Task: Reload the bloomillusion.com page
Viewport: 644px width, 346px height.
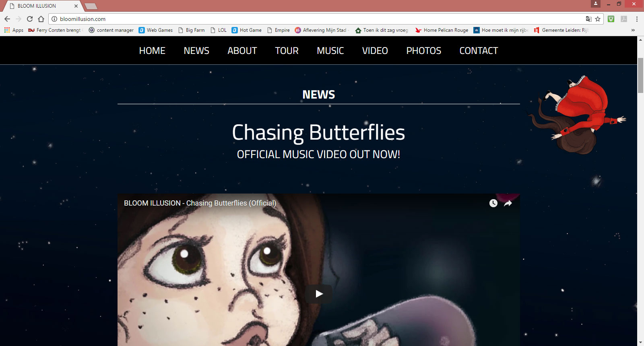Action: (30, 19)
